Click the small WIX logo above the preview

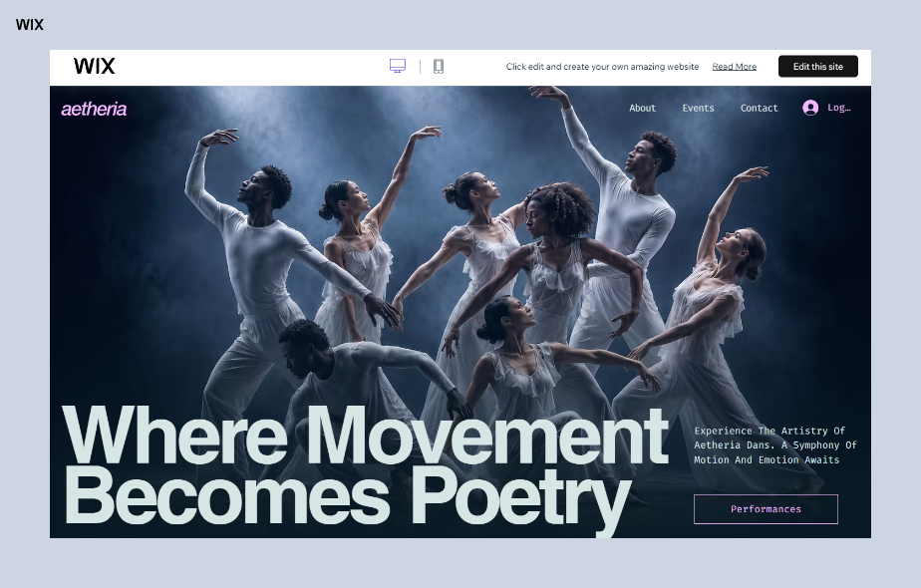click(x=29, y=25)
